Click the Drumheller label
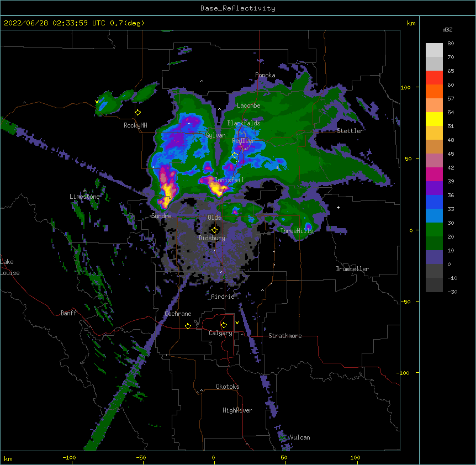Viewport: 476px width, 465px height. coord(352,269)
